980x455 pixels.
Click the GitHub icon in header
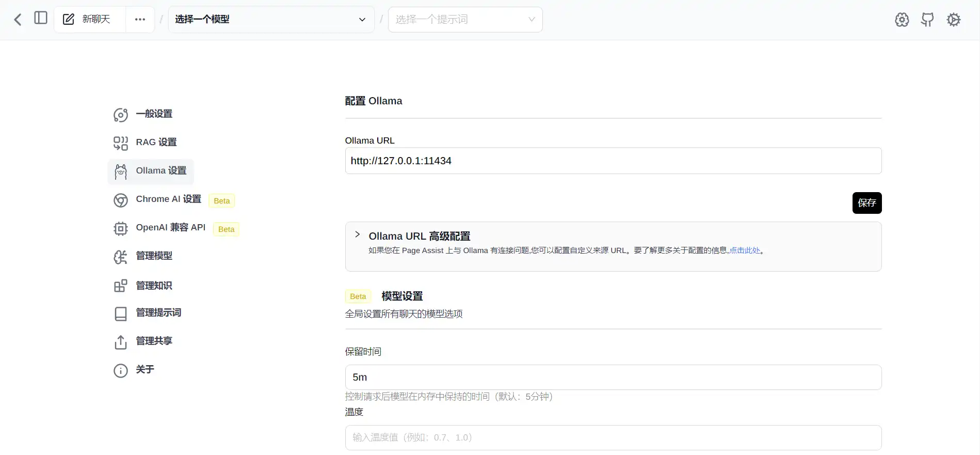click(x=927, y=20)
